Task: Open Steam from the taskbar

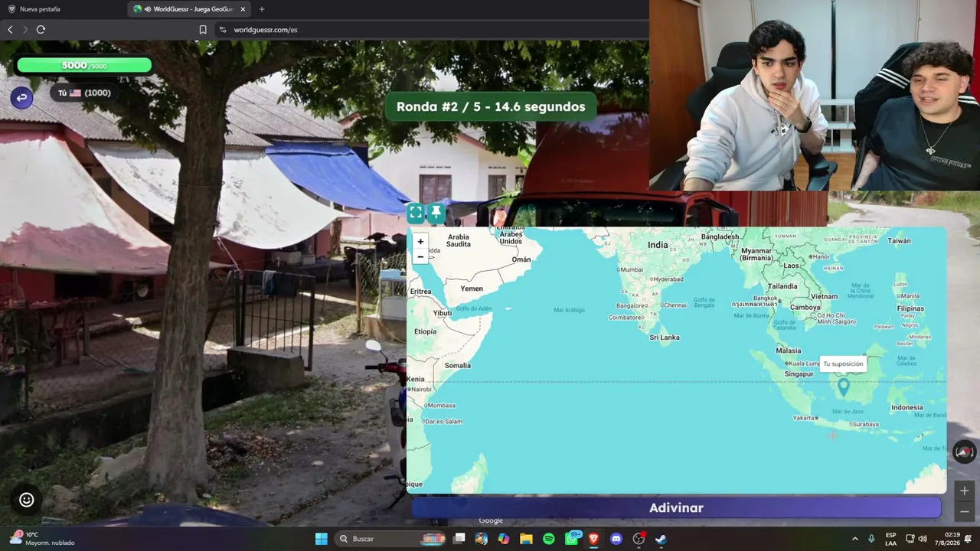Action: [x=661, y=539]
